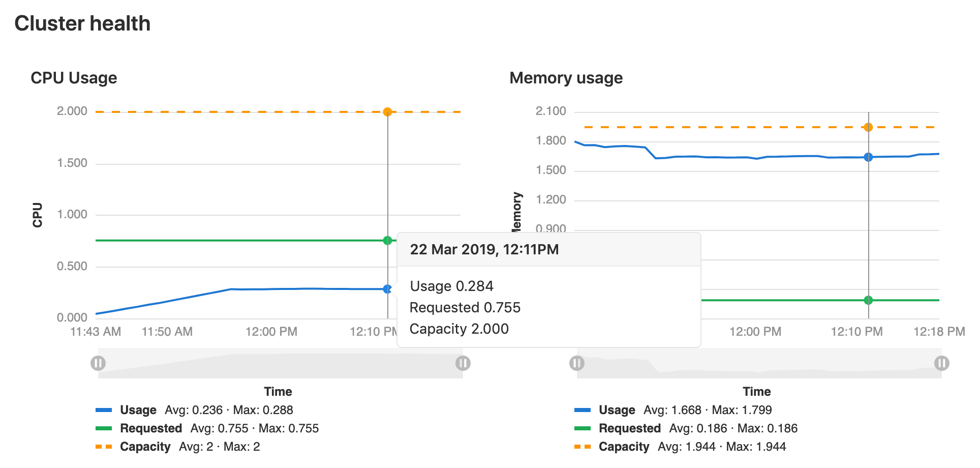Viewport: 980px width, 468px height.
Task: Click the CPU chart time range slider track
Action: point(280,363)
